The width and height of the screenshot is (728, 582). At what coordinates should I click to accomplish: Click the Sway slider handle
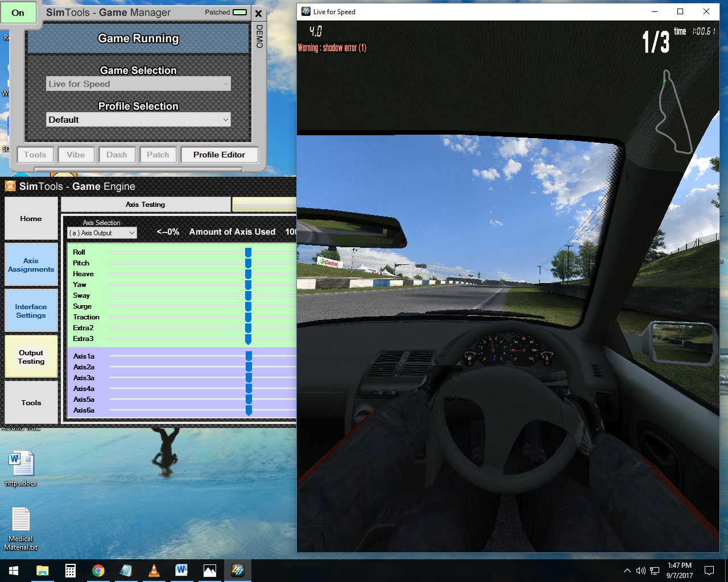(x=248, y=296)
